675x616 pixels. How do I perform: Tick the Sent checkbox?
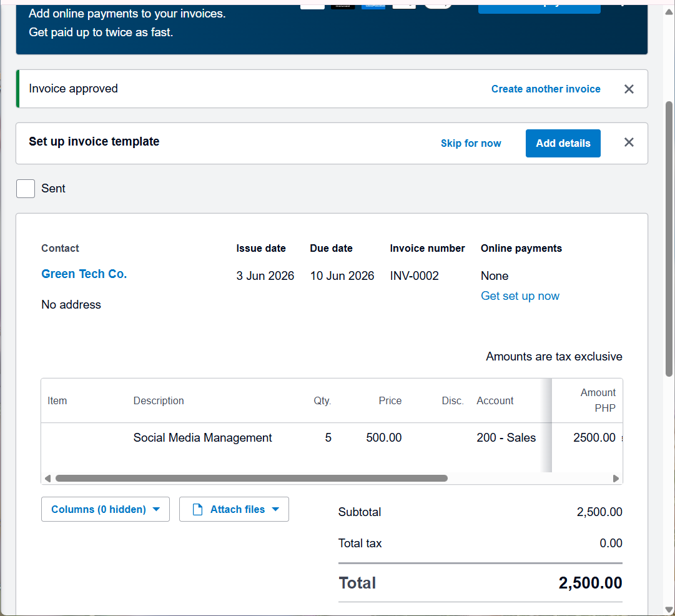pos(26,189)
